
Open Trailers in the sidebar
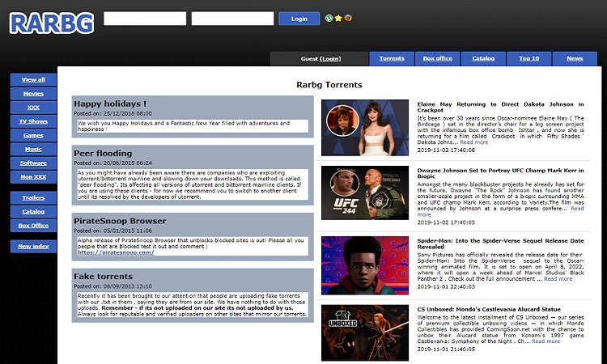(x=33, y=197)
